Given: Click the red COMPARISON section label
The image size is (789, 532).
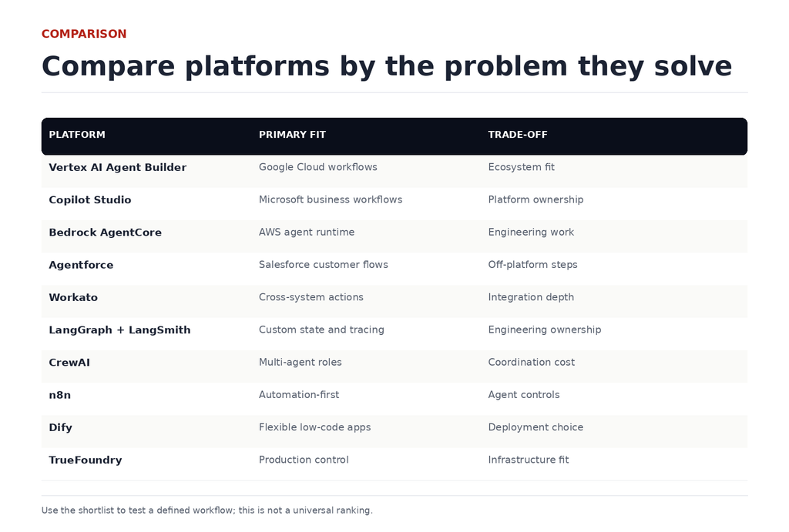Looking at the screenshot, I should (x=84, y=34).
